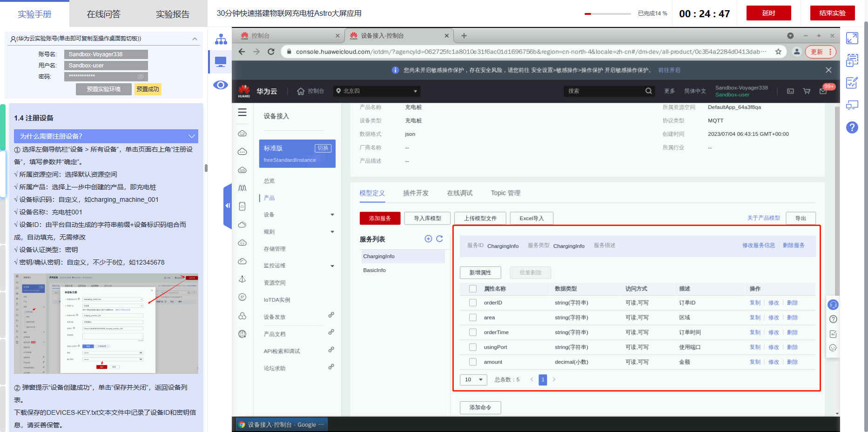This screenshot has height=432, width=868.
Task: Switch to the 在线调试 tab
Action: (459, 193)
